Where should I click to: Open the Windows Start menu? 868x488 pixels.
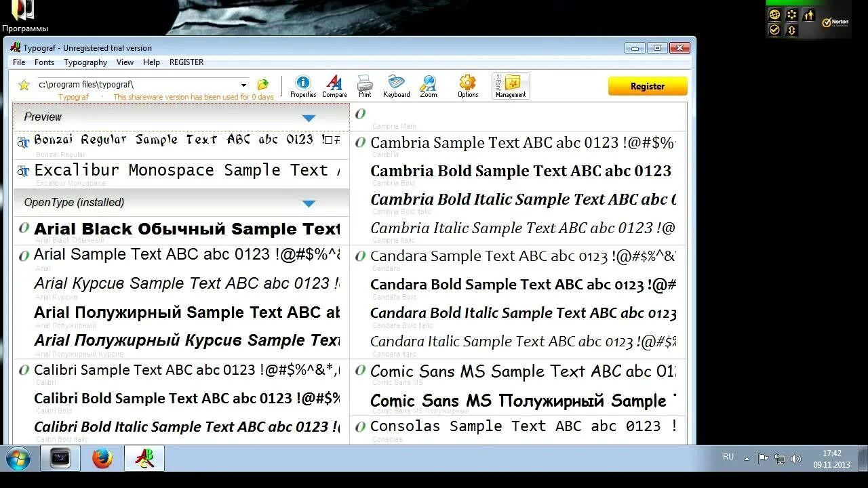18,459
